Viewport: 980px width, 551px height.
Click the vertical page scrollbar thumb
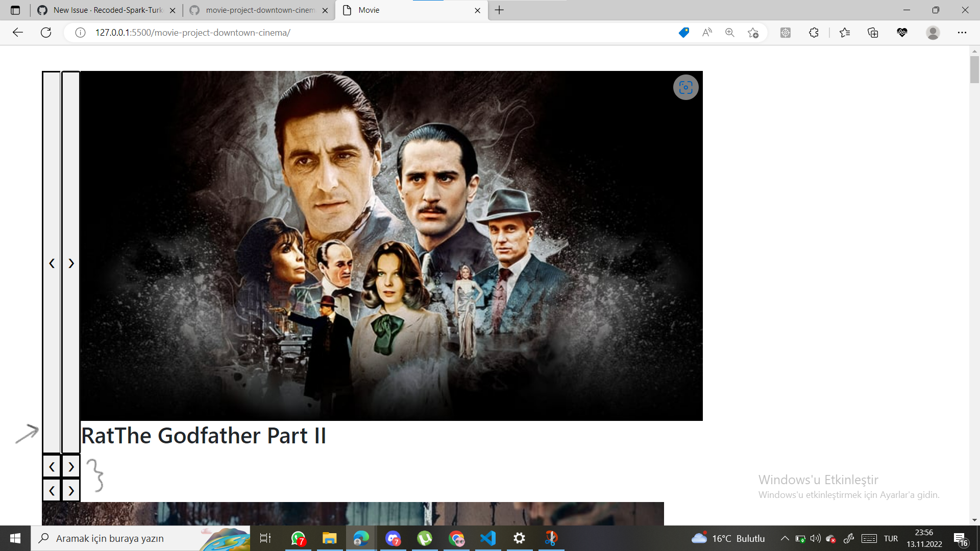(x=974, y=69)
